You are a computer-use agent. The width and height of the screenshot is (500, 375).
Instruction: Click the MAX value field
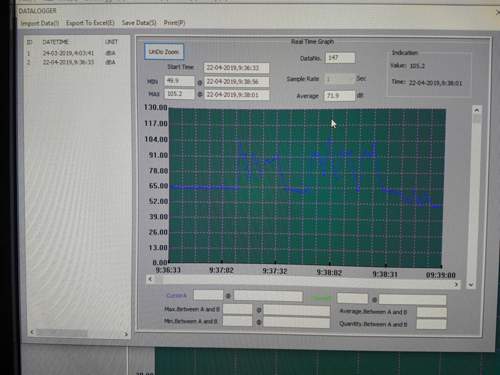179,94
